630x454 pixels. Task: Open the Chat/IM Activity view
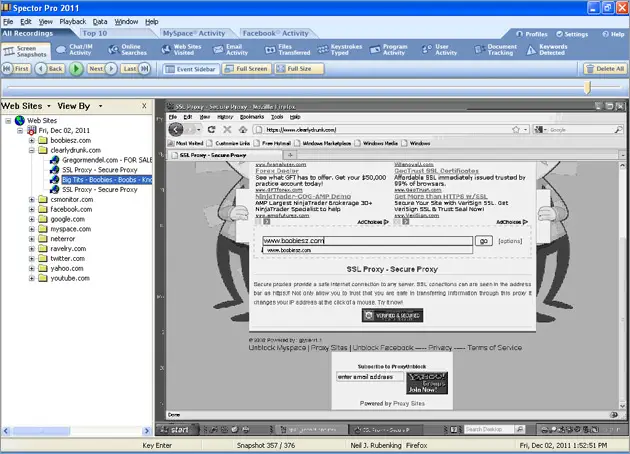click(75, 50)
